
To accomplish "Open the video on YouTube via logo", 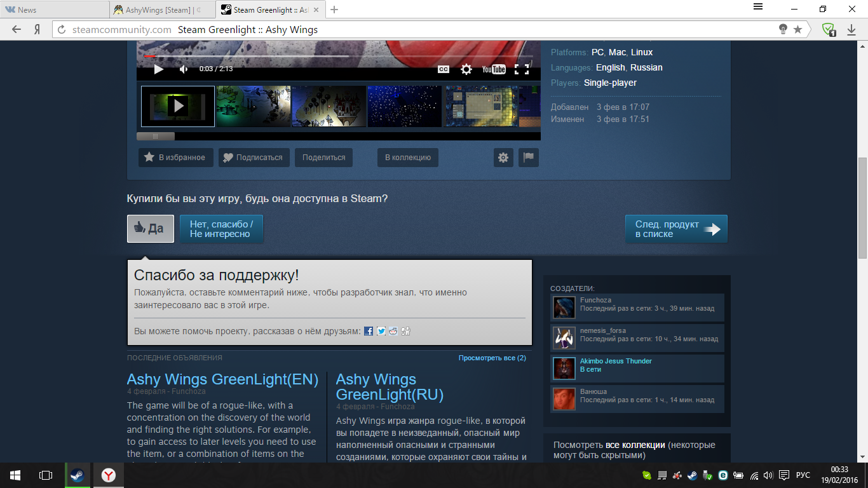I will point(494,69).
